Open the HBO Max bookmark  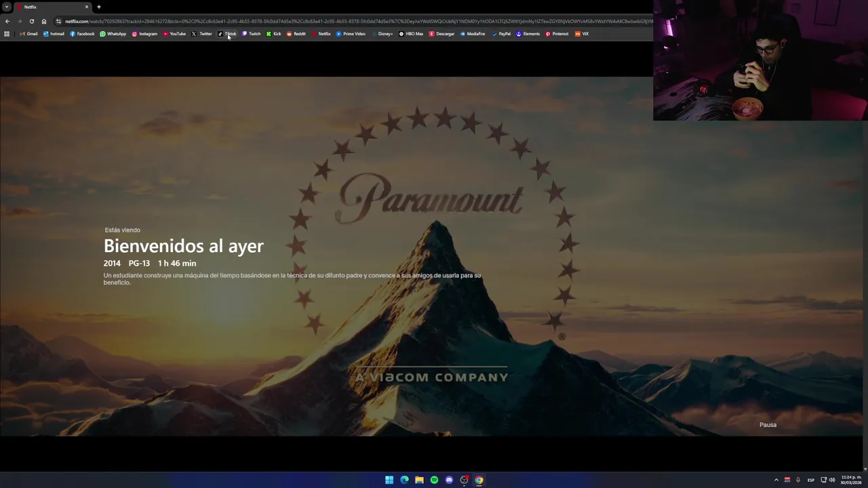(x=411, y=34)
